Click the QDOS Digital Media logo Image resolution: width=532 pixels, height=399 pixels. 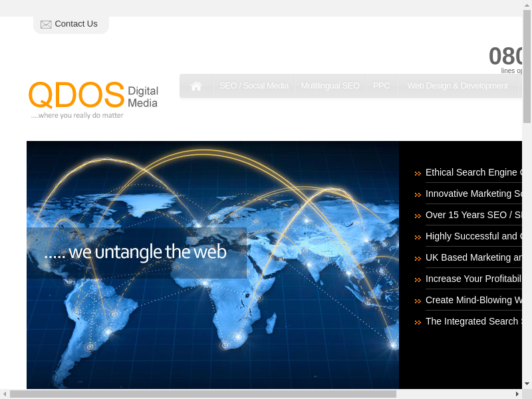(x=93, y=99)
